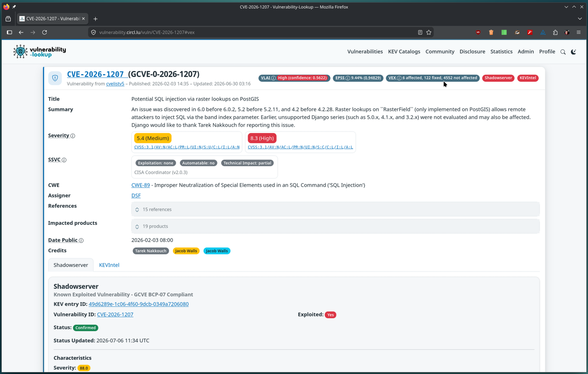Viewport: 588px width, 374px height.
Task: Open the 8.3 High CVSS vector link
Action: click(300, 147)
